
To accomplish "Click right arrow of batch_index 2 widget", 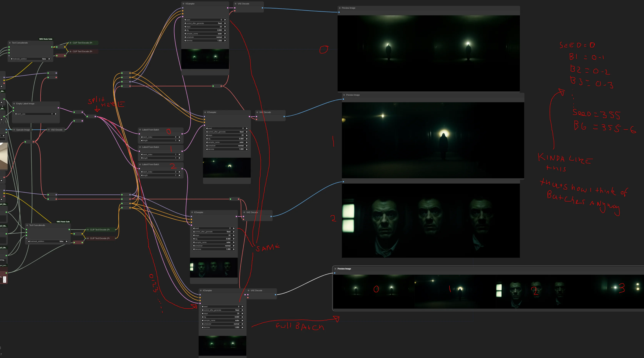I will (x=179, y=172).
